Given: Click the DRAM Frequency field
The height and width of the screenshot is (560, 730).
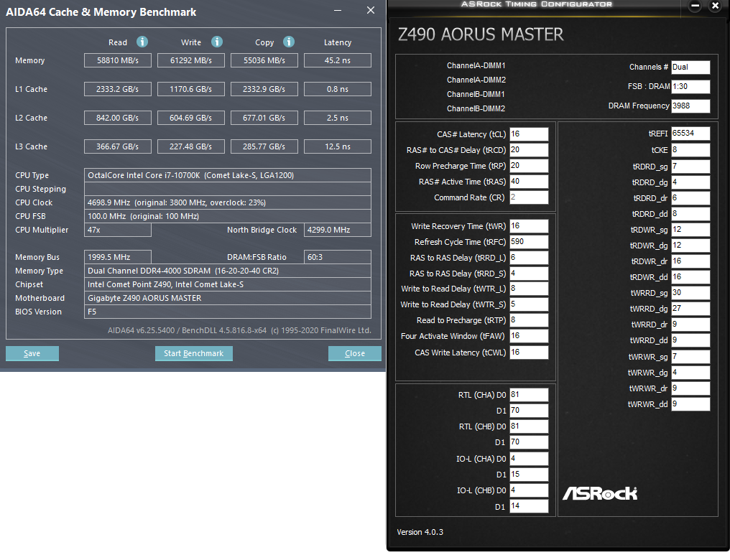Looking at the screenshot, I should [690, 106].
